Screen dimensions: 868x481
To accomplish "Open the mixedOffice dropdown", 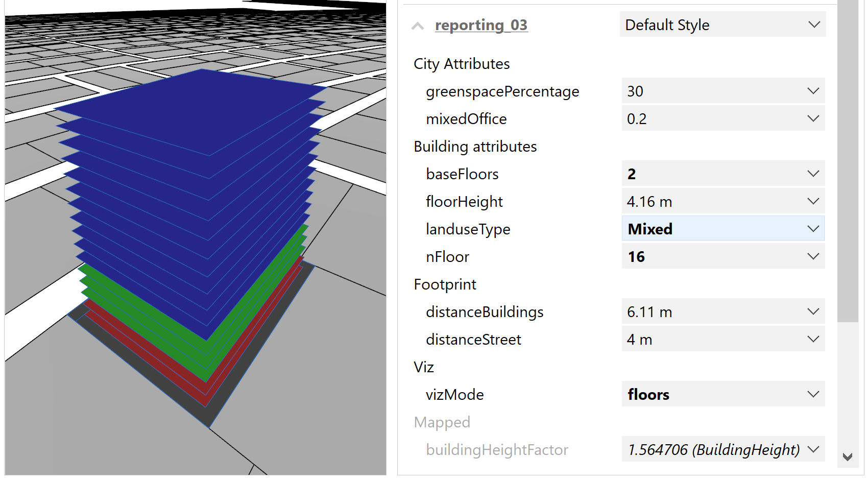I will click(x=813, y=118).
